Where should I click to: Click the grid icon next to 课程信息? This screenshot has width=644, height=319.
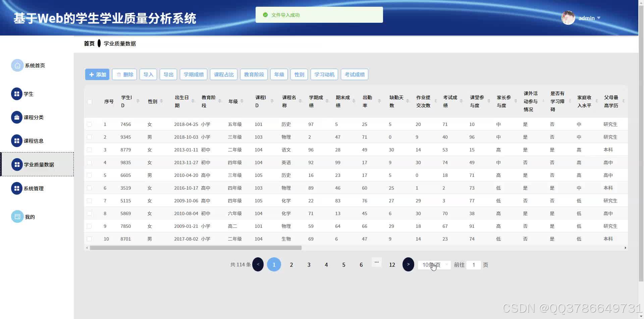(17, 141)
